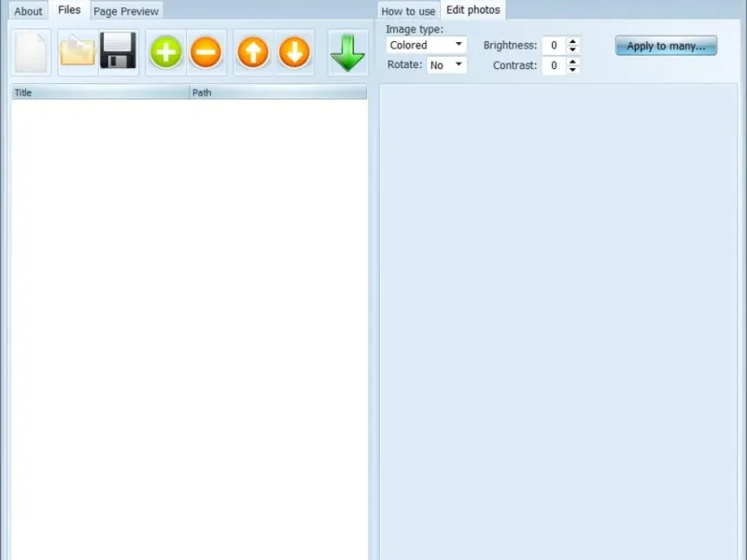Click the Apply to many... button

(x=666, y=46)
